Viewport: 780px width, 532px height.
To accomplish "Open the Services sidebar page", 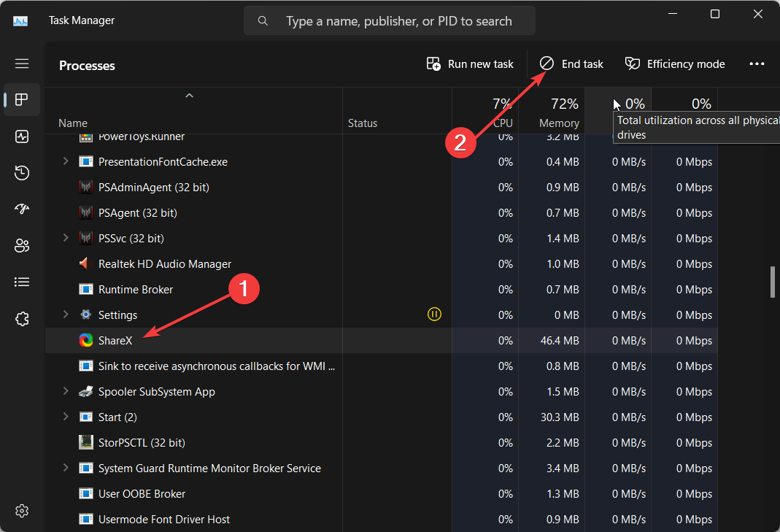I will coord(22,318).
